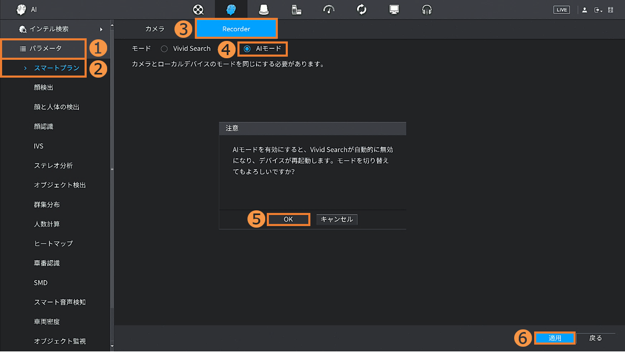Viewport: 625px width, 364px height.
Task: Confirm the dialog with OK
Action: pos(288,219)
